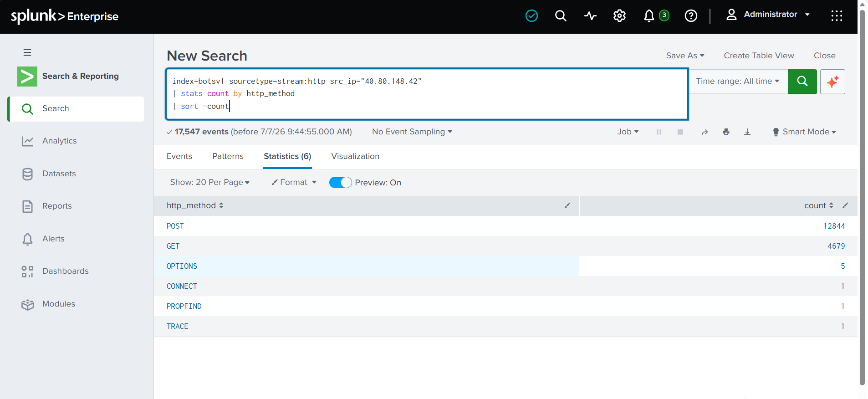This screenshot has height=399, width=868.
Task: Click the Splunk Enterprise logo
Action: (64, 16)
